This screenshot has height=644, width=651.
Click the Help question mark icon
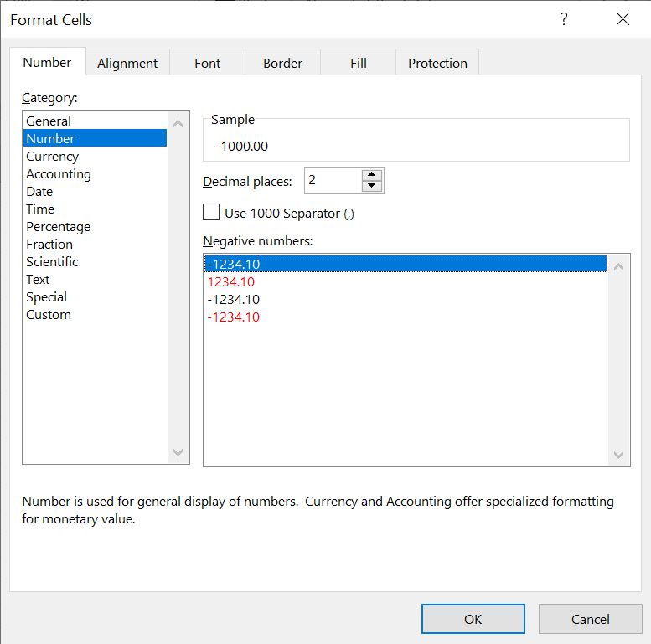[564, 19]
